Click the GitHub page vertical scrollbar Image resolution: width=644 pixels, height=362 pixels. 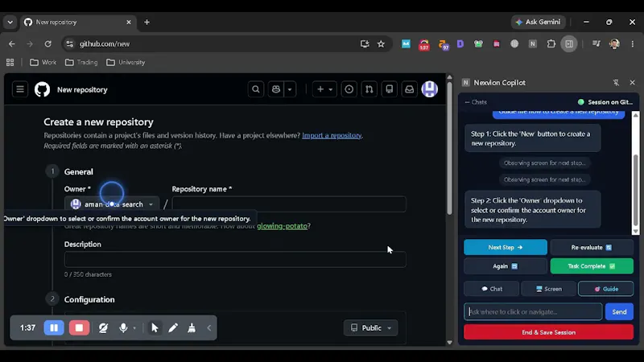point(449,148)
